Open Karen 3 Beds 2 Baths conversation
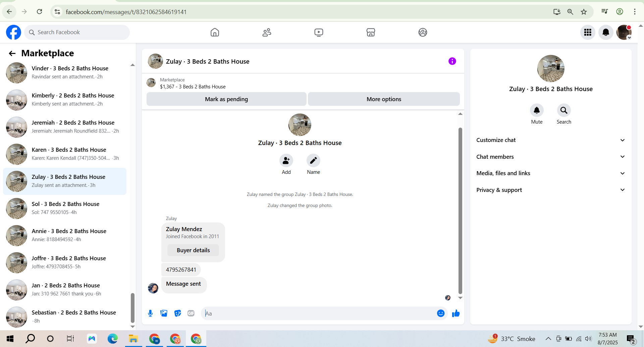Viewport: 644px width, 347px height. pyautogui.click(x=65, y=154)
